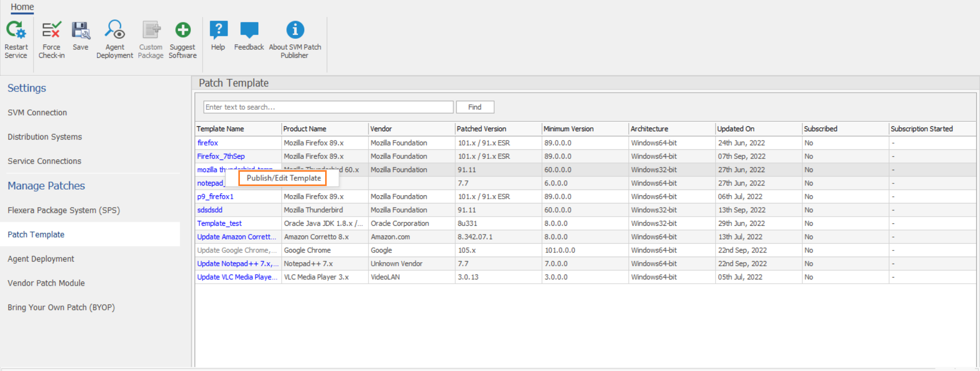Viewport: 980px width, 371px height.
Task: Click the Feedback speech bubble icon
Action: [249, 31]
